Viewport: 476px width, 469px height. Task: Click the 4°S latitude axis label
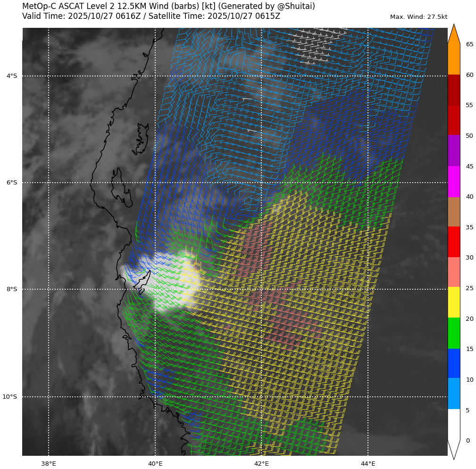click(11, 76)
